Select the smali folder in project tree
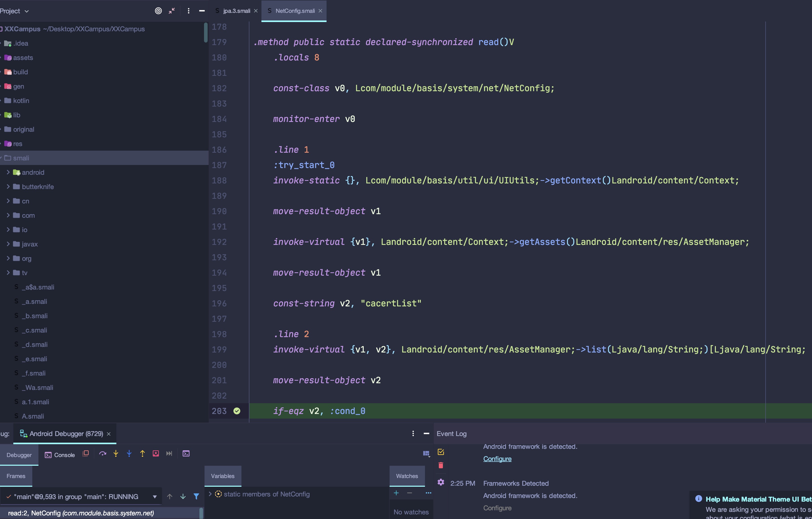Screen dimensions: 812x519 coord(104,158)
